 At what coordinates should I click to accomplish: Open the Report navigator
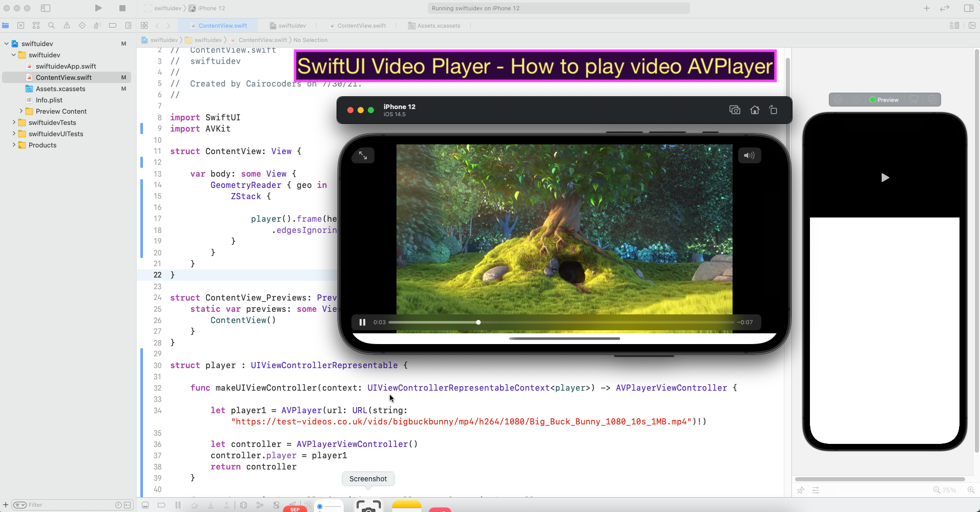pos(128,26)
